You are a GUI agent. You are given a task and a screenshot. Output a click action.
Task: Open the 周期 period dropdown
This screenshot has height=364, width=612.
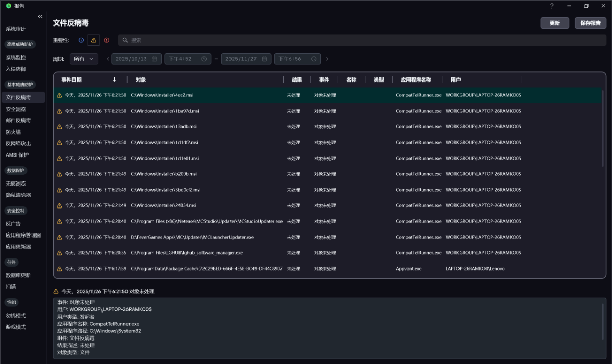84,59
